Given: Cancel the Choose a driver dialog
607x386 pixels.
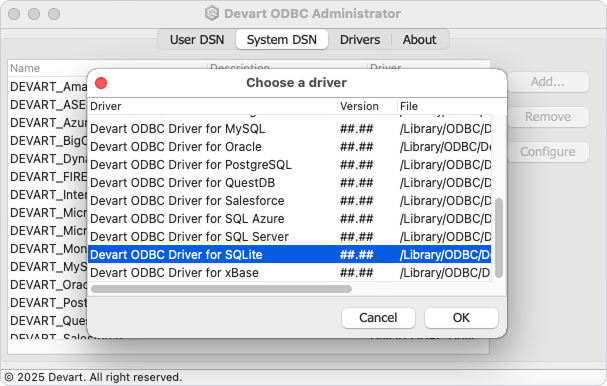Looking at the screenshot, I should coord(378,317).
